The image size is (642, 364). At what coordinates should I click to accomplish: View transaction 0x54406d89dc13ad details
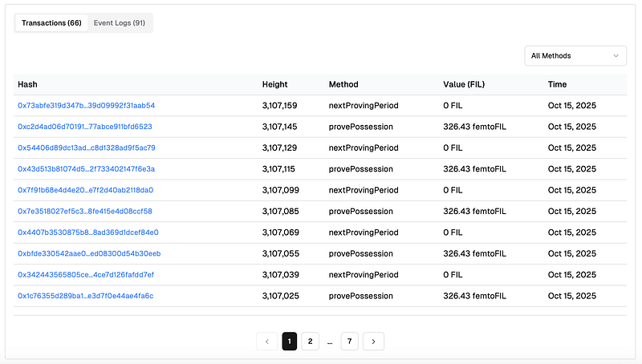click(86, 148)
